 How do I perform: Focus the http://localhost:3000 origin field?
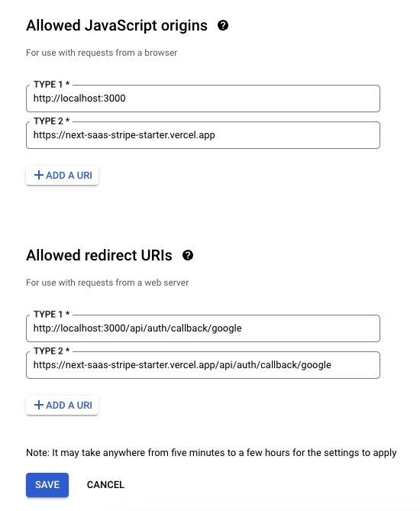(x=203, y=99)
